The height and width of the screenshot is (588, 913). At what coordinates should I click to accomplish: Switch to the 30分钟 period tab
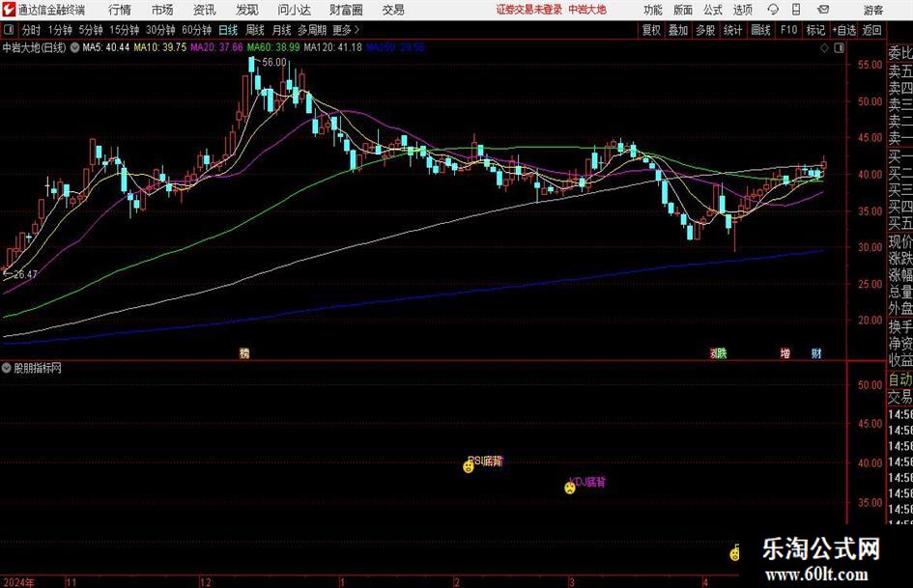coord(160,30)
